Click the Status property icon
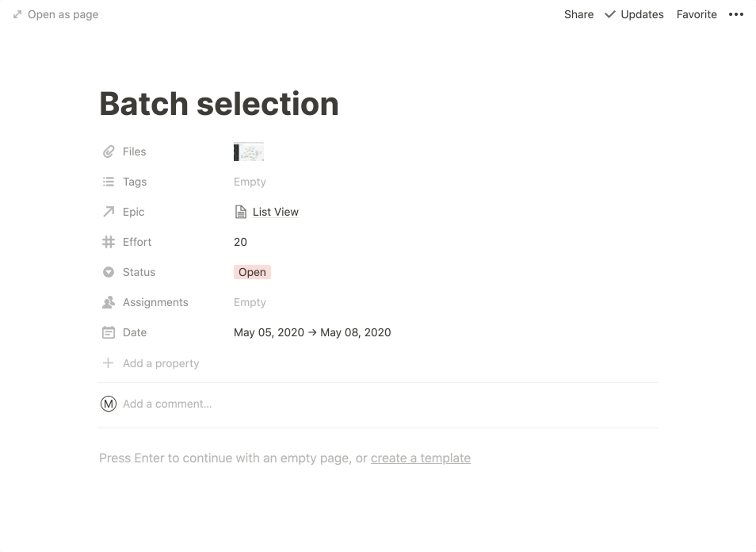Screen dimensions: 756x552 pos(109,272)
